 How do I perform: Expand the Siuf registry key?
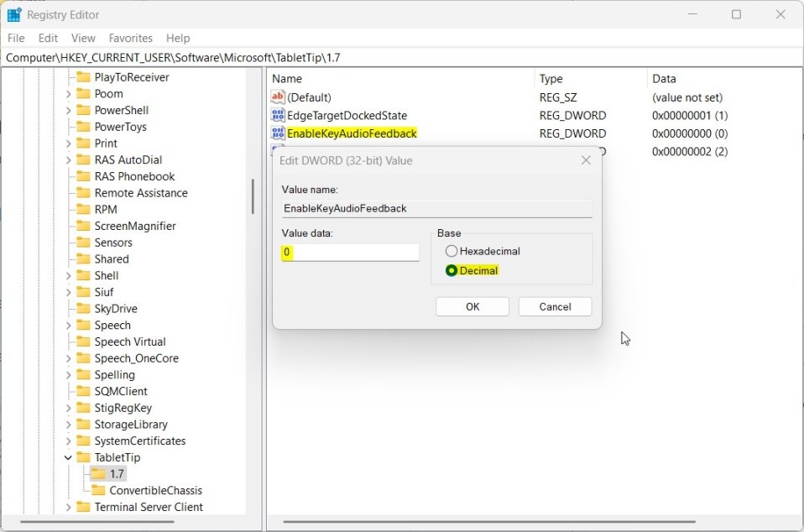pyautogui.click(x=68, y=292)
